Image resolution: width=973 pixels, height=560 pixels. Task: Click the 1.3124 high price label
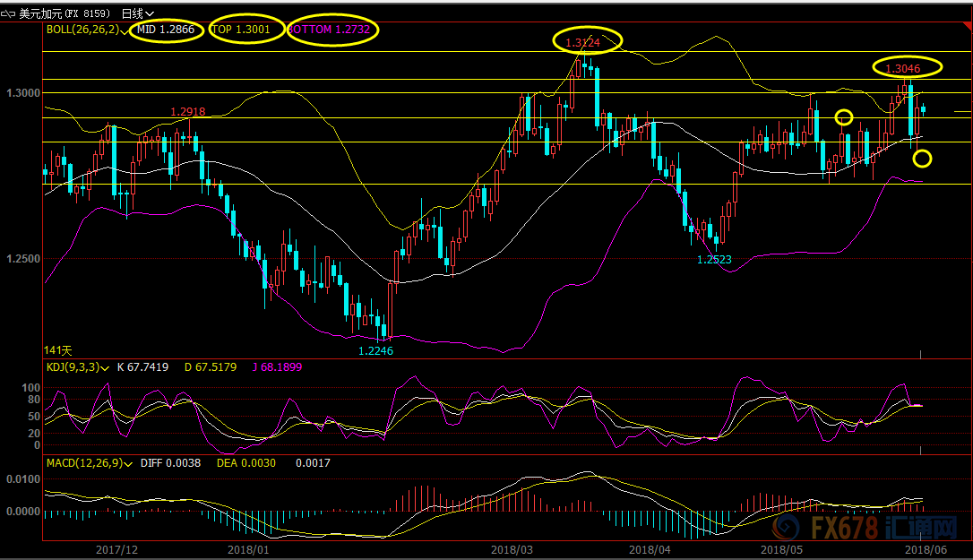pos(588,40)
